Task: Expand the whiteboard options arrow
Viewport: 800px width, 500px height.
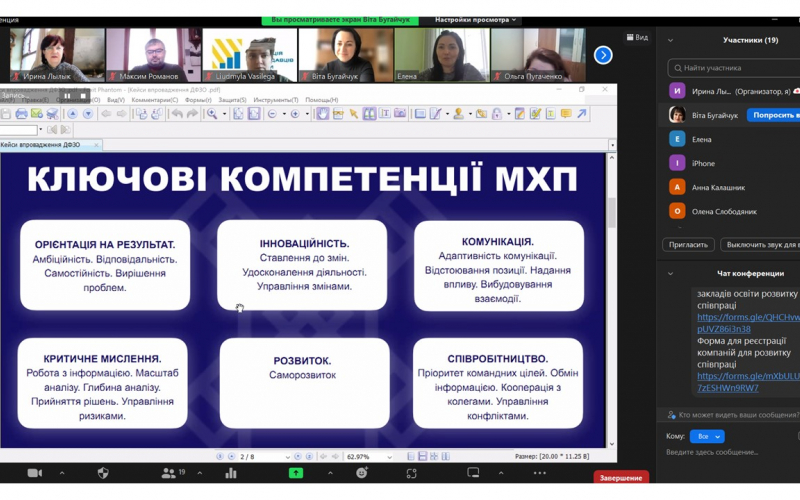Action: click(501, 473)
